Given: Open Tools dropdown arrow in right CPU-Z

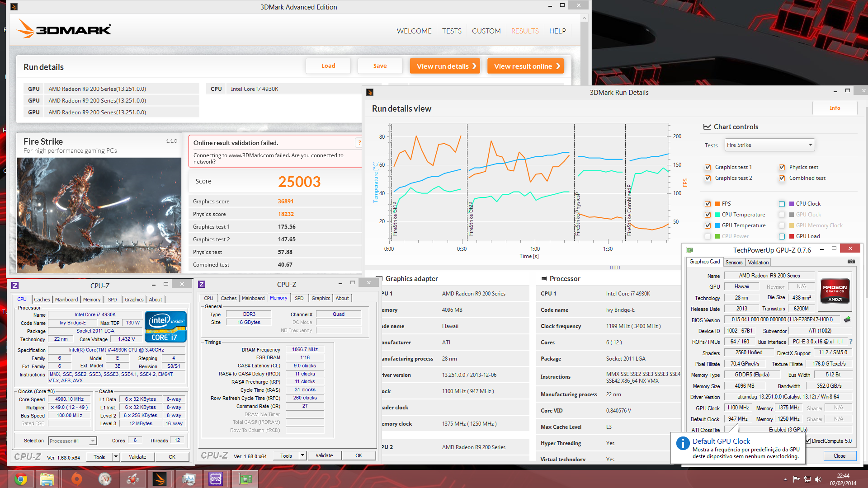Looking at the screenshot, I should pos(303,455).
